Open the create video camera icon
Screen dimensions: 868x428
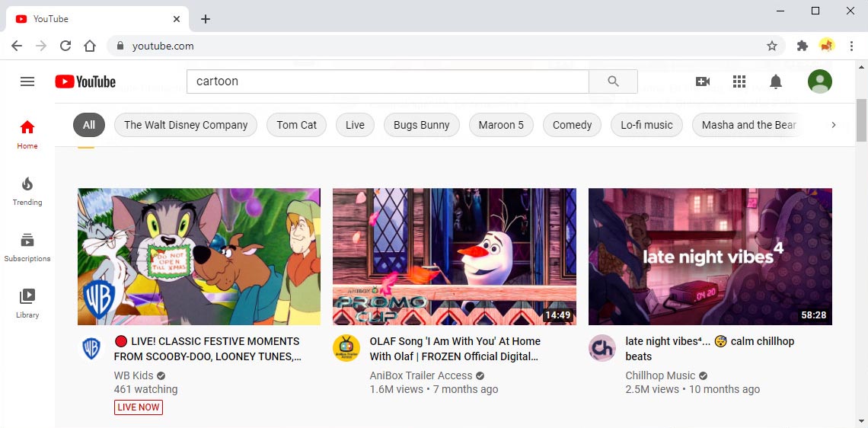pos(703,81)
